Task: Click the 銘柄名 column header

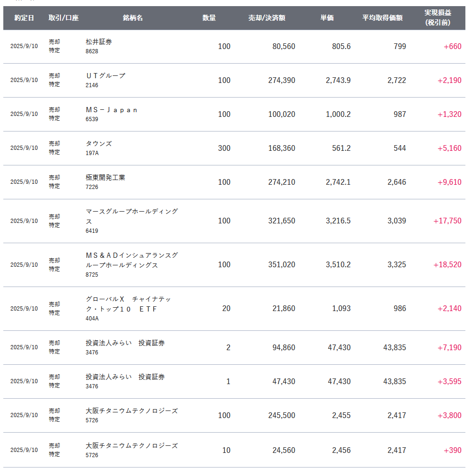Action: point(132,18)
